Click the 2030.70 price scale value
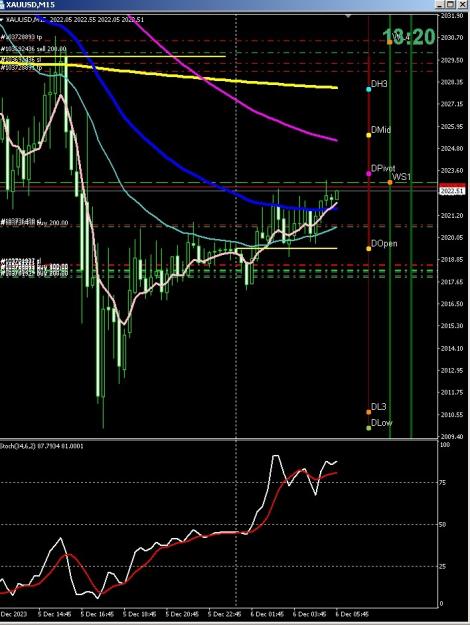This screenshot has width=470, height=625. (452, 37)
